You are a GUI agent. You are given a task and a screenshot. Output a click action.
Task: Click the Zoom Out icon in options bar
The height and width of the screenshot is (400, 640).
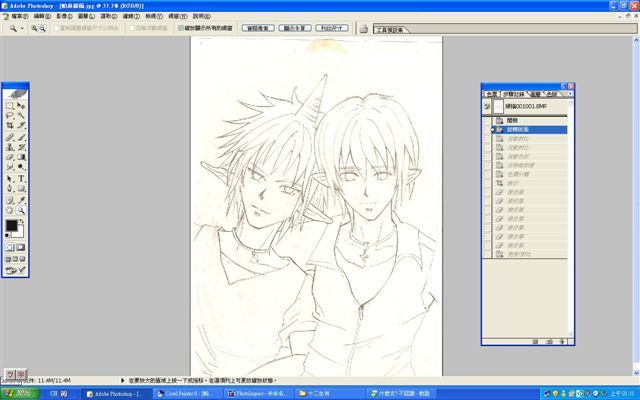click(x=42, y=28)
